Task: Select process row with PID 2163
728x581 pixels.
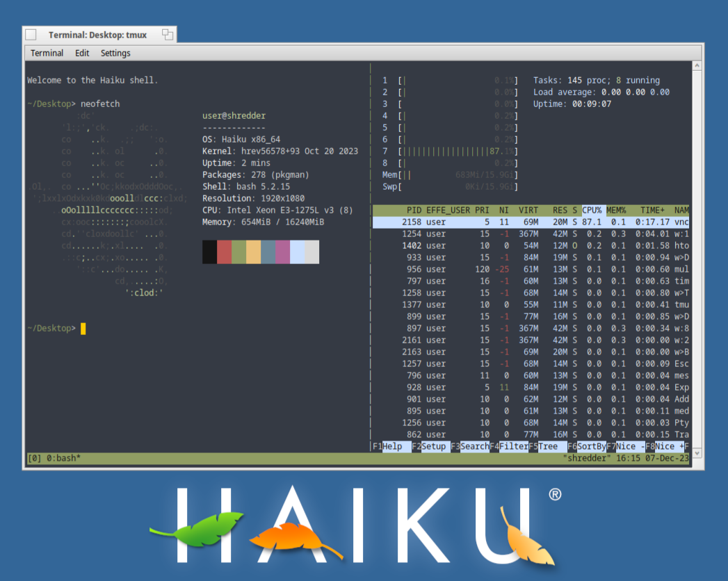Action: (531, 352)
